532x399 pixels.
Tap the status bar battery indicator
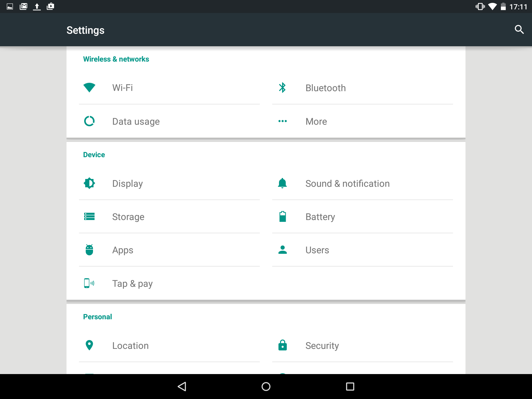(503, 6)
